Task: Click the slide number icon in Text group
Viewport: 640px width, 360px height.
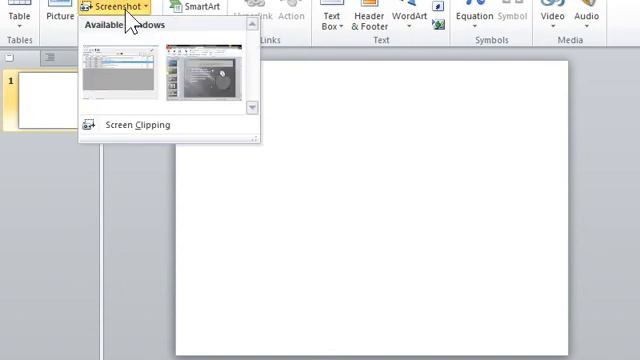Action: (x=438, y=7)
